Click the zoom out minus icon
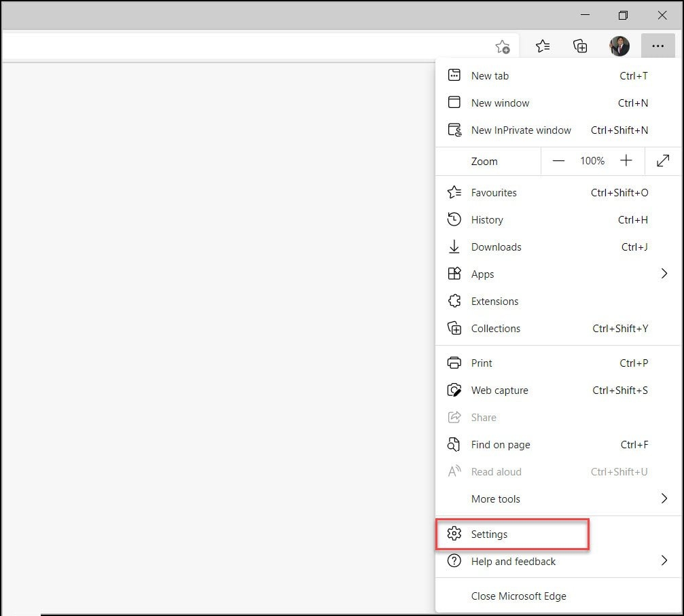The width and height of the screenshot is (684, 616). [559, 161]
